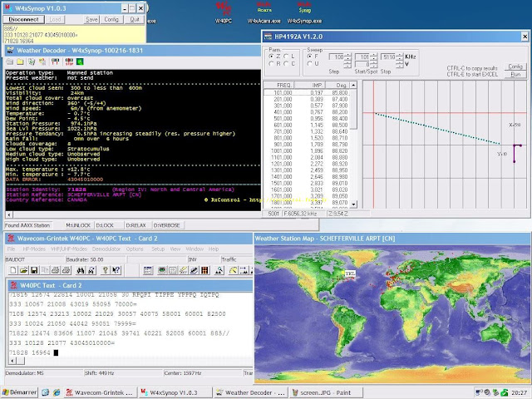Click the context help arrow icon in W40PC toolbar
This screenshot has width=532, height=399.
[x=116, y=270]
